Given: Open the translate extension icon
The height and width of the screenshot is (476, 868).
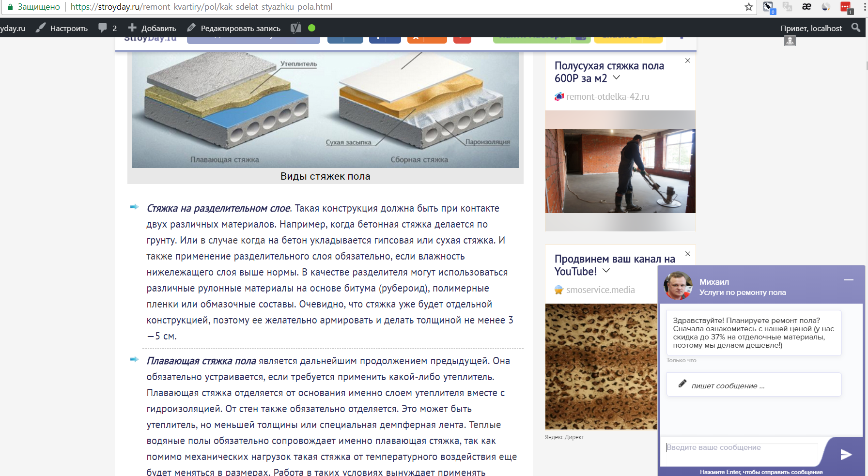Looking at the screenshot, I should click(788, 7).
